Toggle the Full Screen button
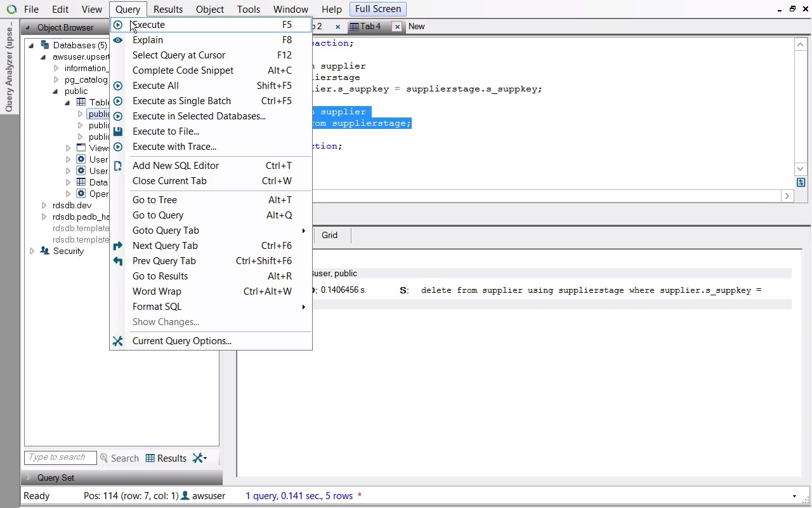The height and width of the screenshot is (508, 812). pos(378,9)
